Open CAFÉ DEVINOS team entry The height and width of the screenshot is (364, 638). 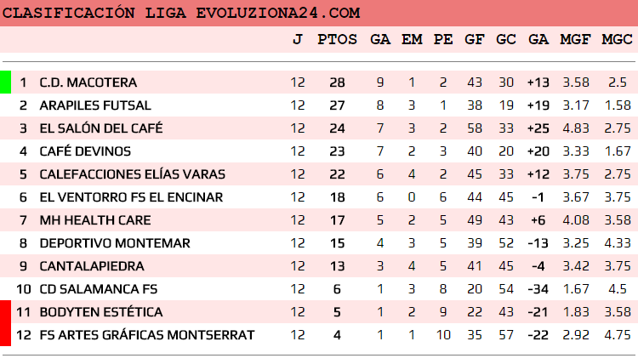[85, 151]
